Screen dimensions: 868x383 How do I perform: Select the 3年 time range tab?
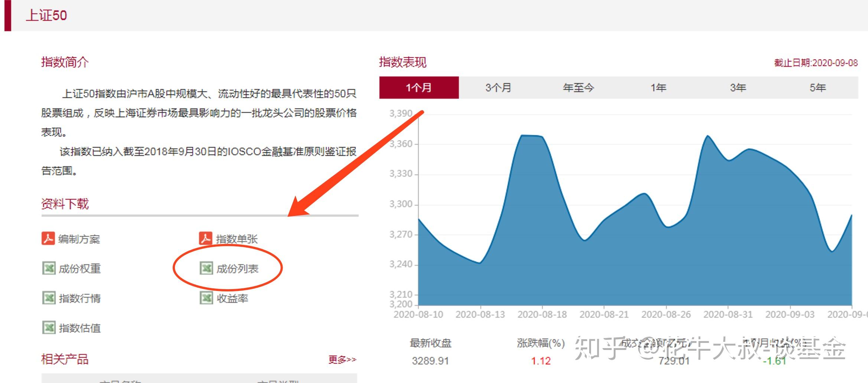point(738,88)
